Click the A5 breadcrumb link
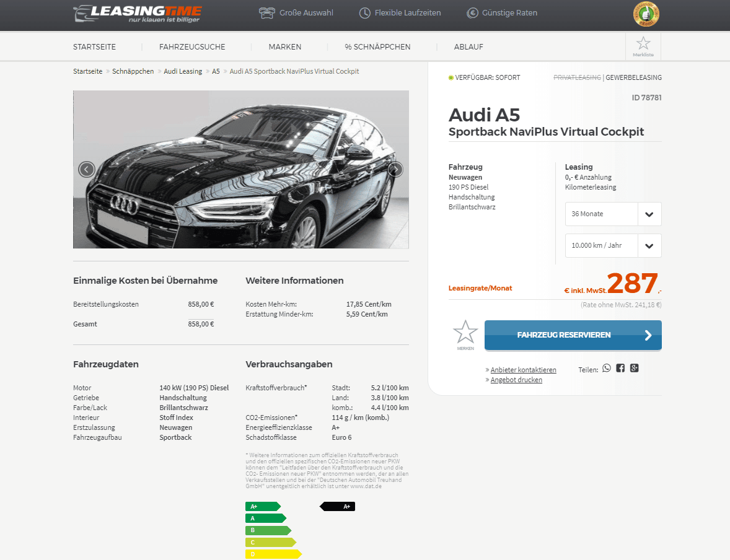Image resolution: width=730 pixels, height=560 pixels. (x=216, y=71)
